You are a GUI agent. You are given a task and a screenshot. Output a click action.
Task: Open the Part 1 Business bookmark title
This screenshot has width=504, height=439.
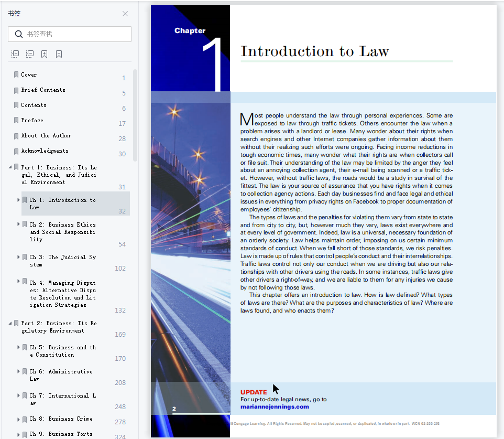(x=59, y=175)
